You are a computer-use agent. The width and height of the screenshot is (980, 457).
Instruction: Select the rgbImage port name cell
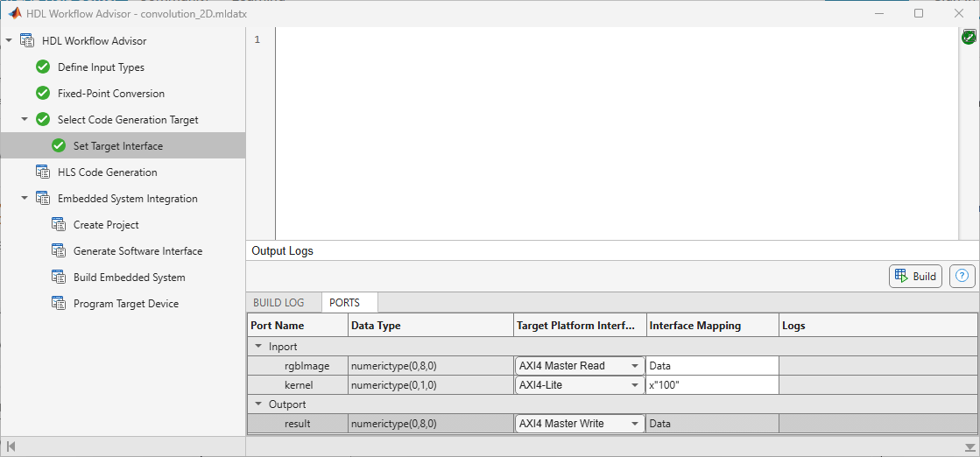point(298,366)
